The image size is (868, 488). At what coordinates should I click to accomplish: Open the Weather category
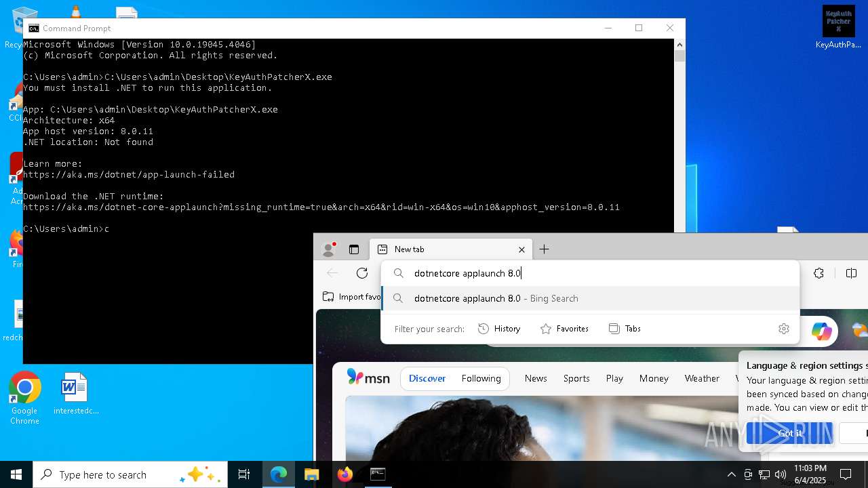tap(702, 379)
